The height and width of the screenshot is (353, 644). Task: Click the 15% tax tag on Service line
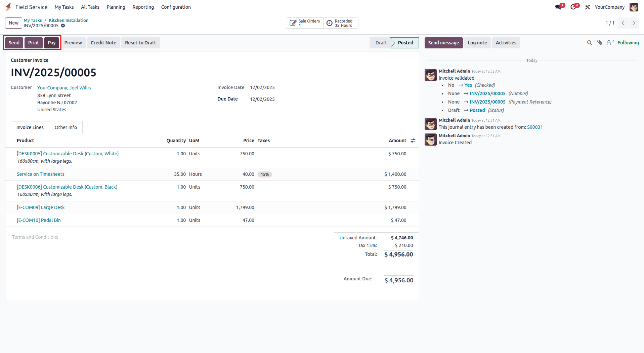[x=265, y=174]
